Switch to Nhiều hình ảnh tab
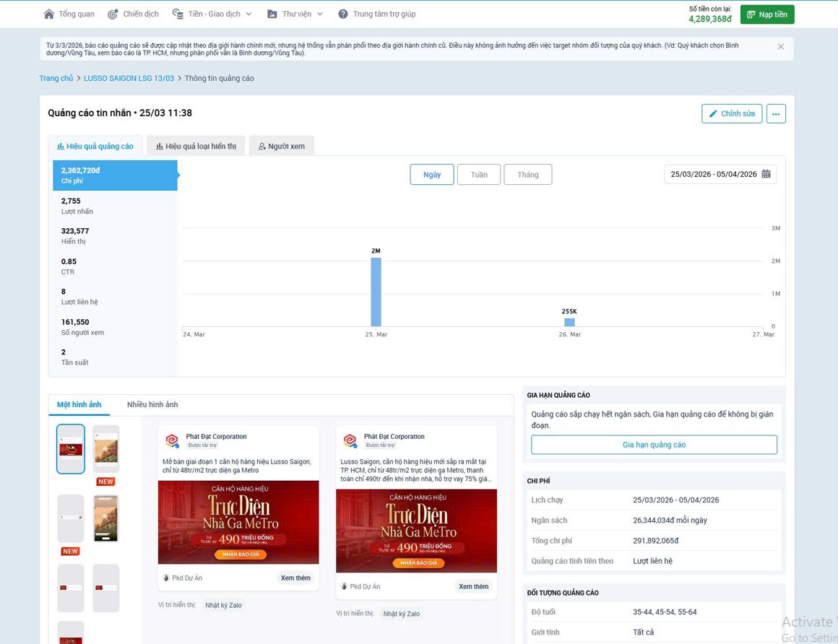Image resolution: width=838 pixels, height=644 pixels. (152, 404)
